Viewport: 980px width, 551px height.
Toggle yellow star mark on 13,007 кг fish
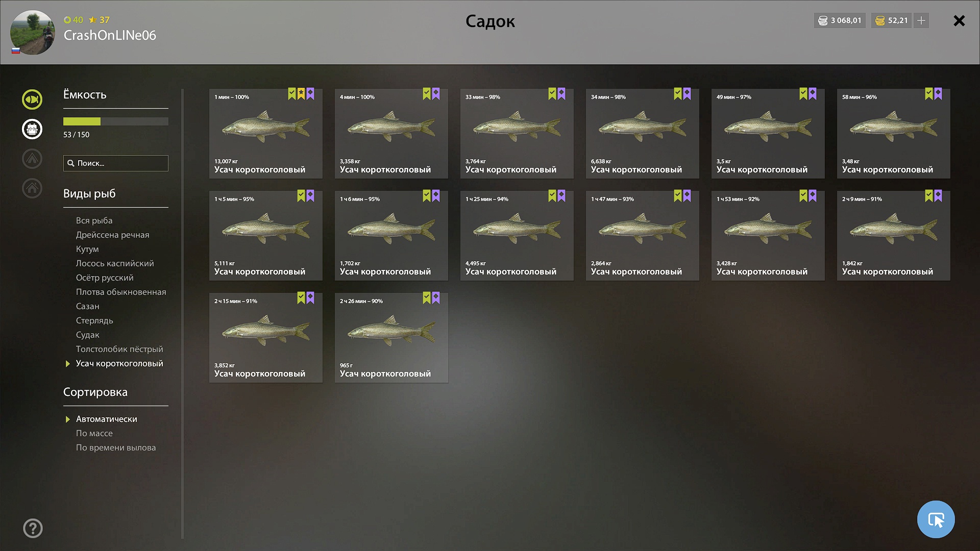pyautogui.click(x=301, y=94)
